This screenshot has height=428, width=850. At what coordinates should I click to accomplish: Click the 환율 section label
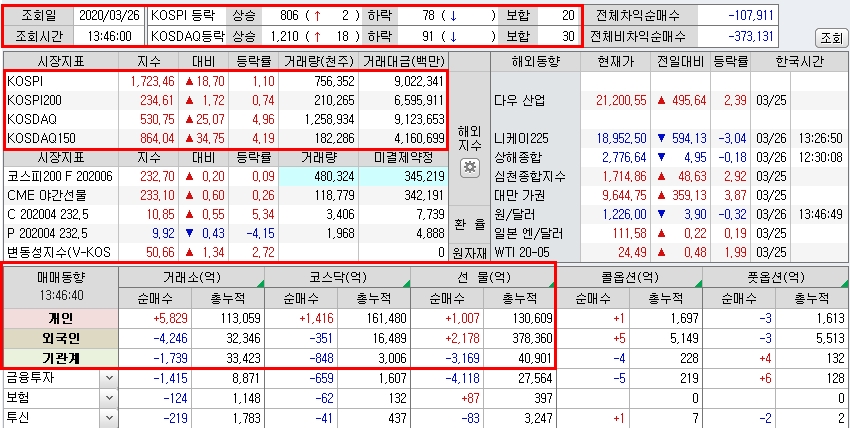[470, 225]
